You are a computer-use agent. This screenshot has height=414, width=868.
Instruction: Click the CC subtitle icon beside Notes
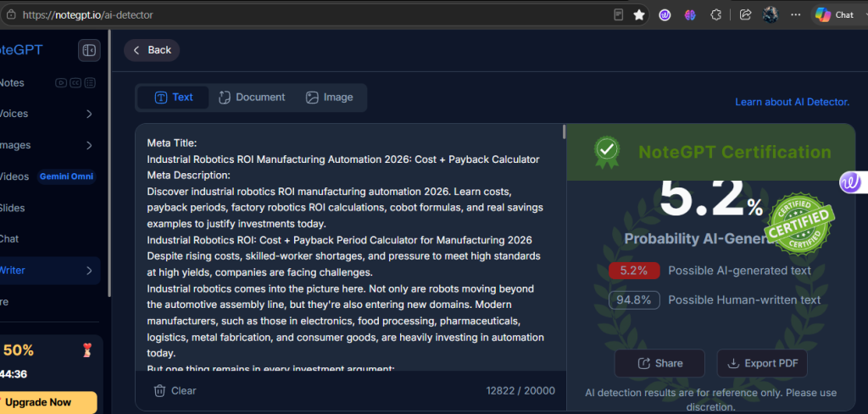pos(75,83)
